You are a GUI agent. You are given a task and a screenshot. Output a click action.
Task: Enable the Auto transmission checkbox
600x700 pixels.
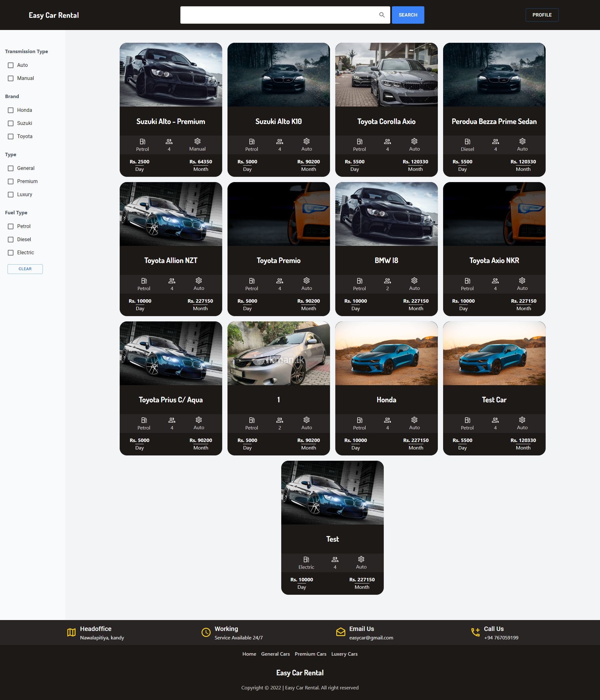[11, 65]
